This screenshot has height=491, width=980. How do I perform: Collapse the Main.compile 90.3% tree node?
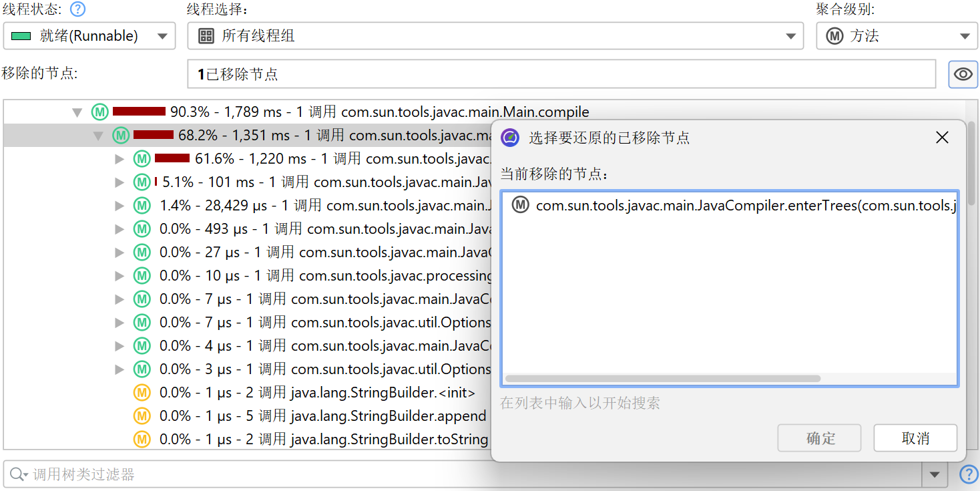(x=77, y=112)
